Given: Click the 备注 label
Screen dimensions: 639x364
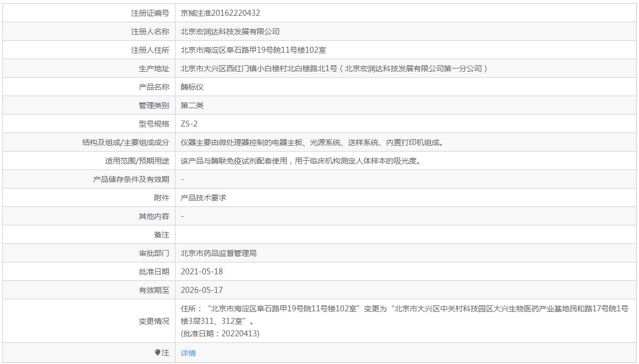Looking at the screenshot, I should [161, 235].
